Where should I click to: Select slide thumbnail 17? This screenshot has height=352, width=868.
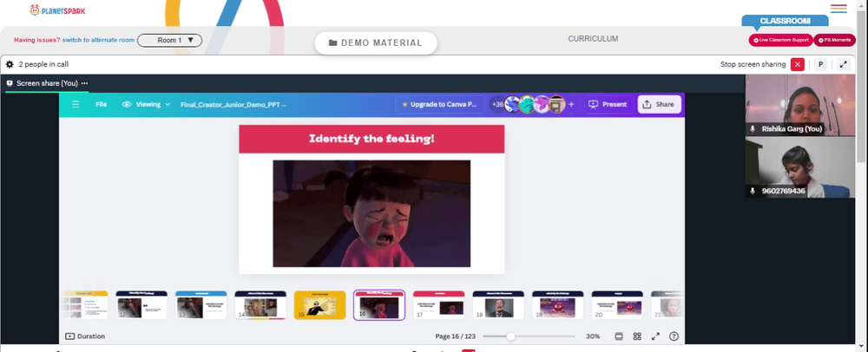(x=438, y=305)
